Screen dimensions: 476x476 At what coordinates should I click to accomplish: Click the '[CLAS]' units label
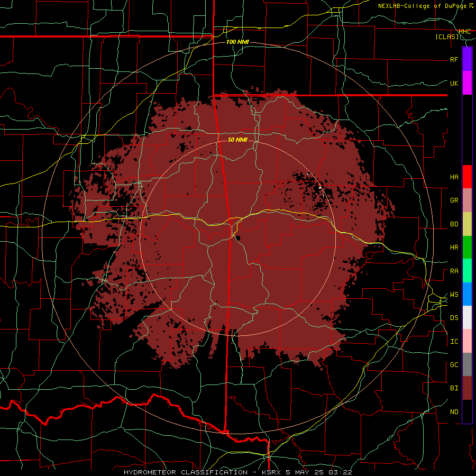pyautogui.click(x=447, y=36)
